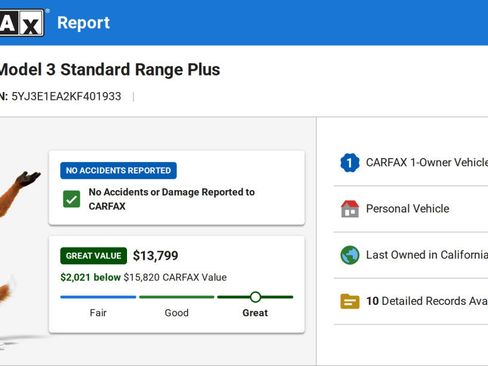Image resolution: width=488 pixels, height=366 pixels.
Task: Open the 10 Detailed Records row text
Action: coord(427,301)
